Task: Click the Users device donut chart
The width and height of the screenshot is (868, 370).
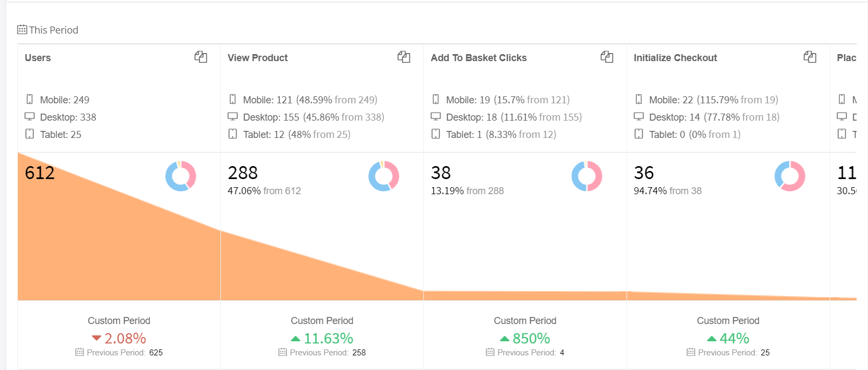Action: click(181, 176)
